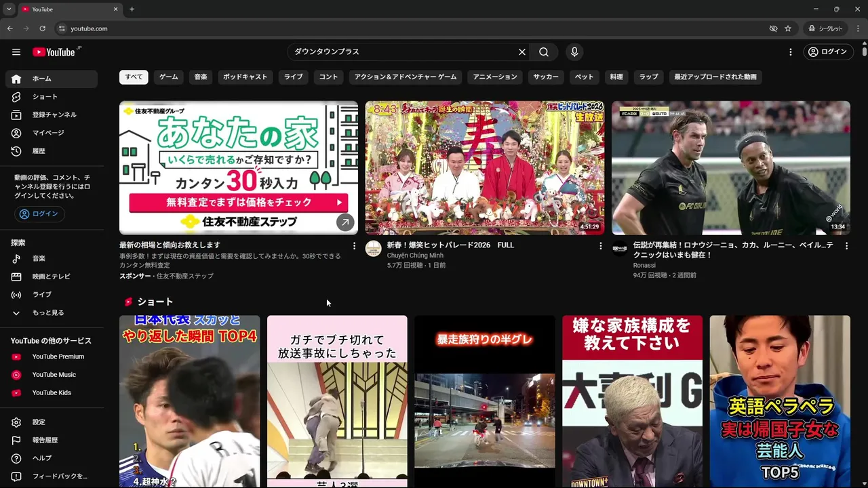Image resolution: width=868 pixels, height=488 pixels.
Task: Select the アニメーション filter chip
Action: coord(495,77)
